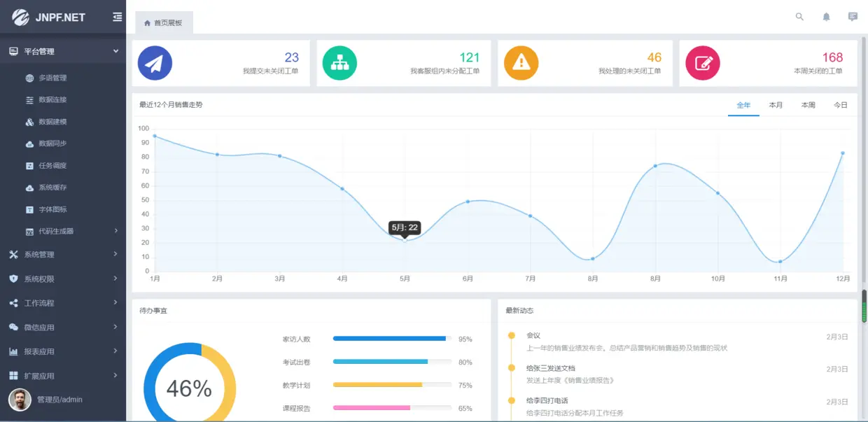The height and width of the screenshot is (422, 868).
Task: Click the pink edit-pencil card icon
Action: click(702, 63)
